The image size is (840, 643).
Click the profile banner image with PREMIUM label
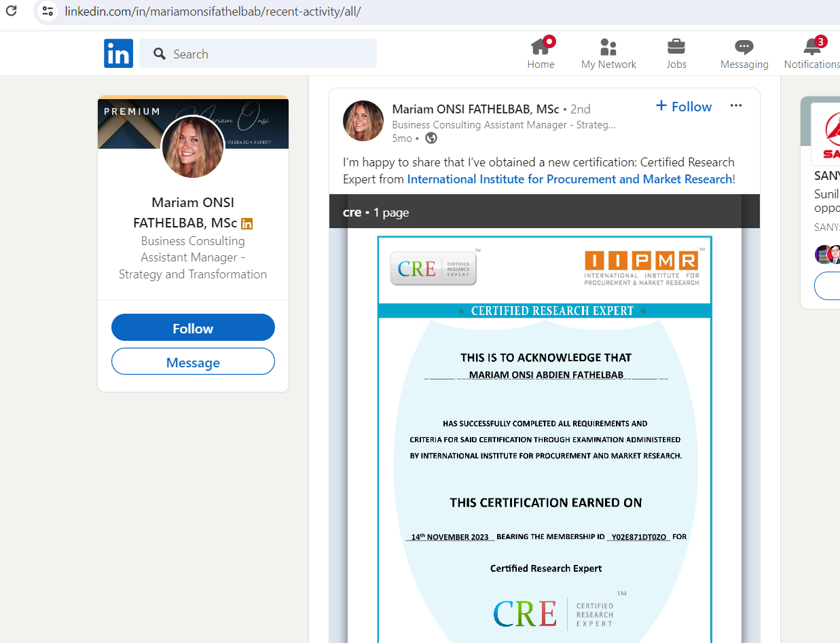click(193, 123)
